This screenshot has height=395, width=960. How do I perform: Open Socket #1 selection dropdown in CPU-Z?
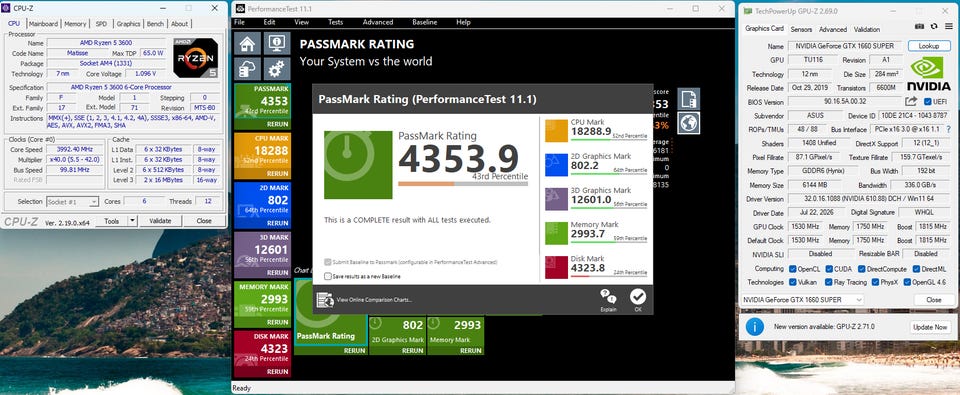(72, 201)
